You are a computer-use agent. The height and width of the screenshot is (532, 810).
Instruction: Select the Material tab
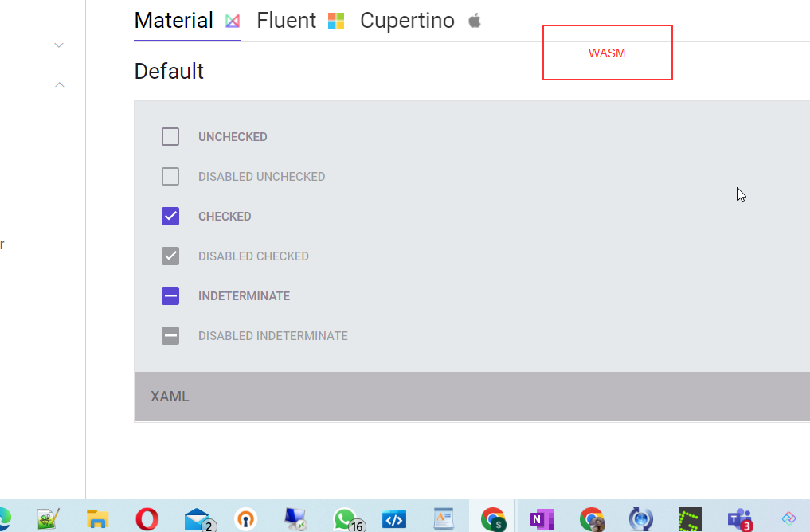174,20
